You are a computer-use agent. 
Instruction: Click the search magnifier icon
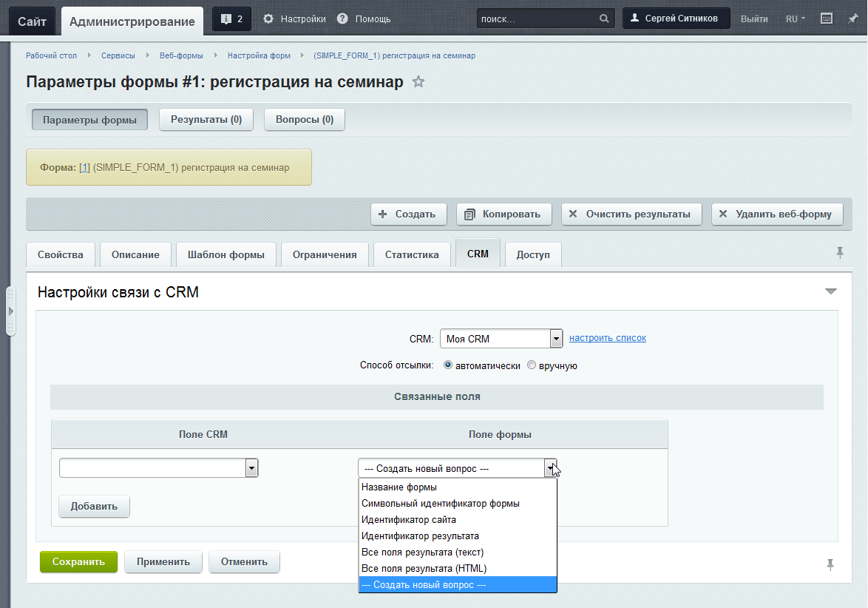click(604, 19)
